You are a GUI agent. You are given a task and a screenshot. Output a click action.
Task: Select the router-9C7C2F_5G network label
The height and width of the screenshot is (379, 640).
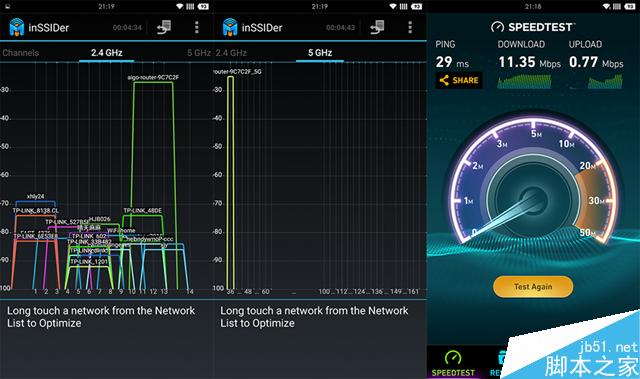point(238,72)
